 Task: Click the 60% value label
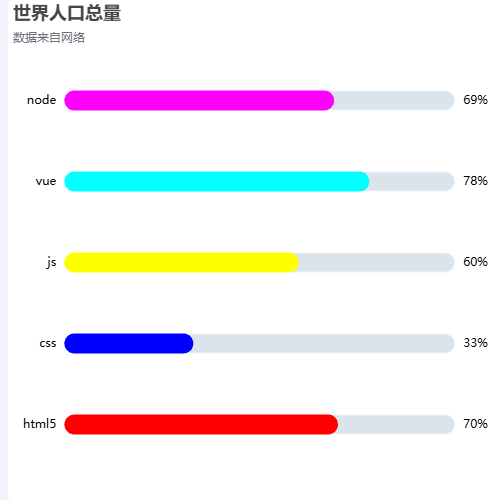[475, 262]
